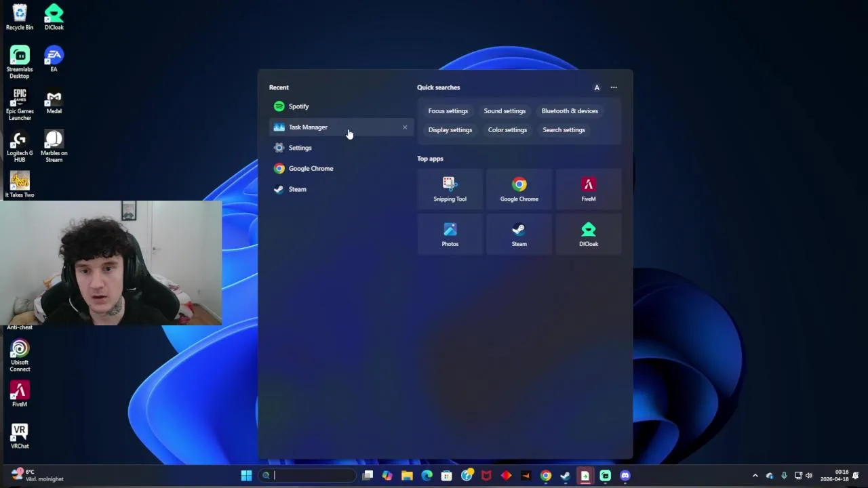868x488 pixels.
Task: Open the Focus settings quick search
Action: [448, 111]
